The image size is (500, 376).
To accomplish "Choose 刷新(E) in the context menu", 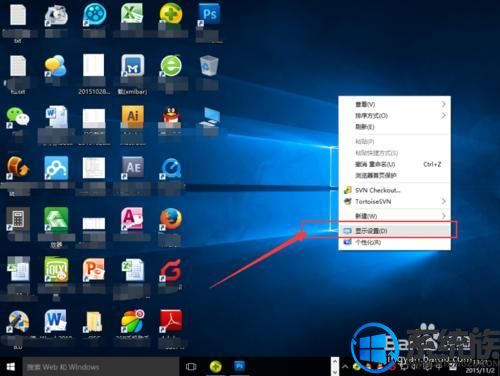I will pyautogui.click(x=394, y=127).
